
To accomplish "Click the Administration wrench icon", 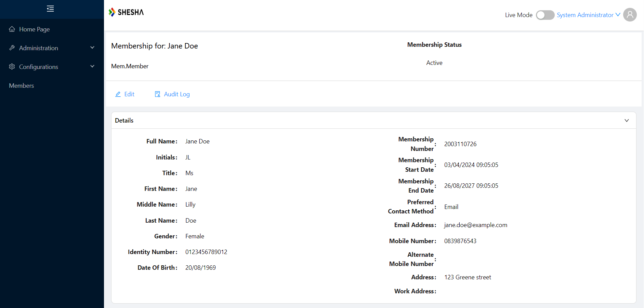I will (12, 48).
